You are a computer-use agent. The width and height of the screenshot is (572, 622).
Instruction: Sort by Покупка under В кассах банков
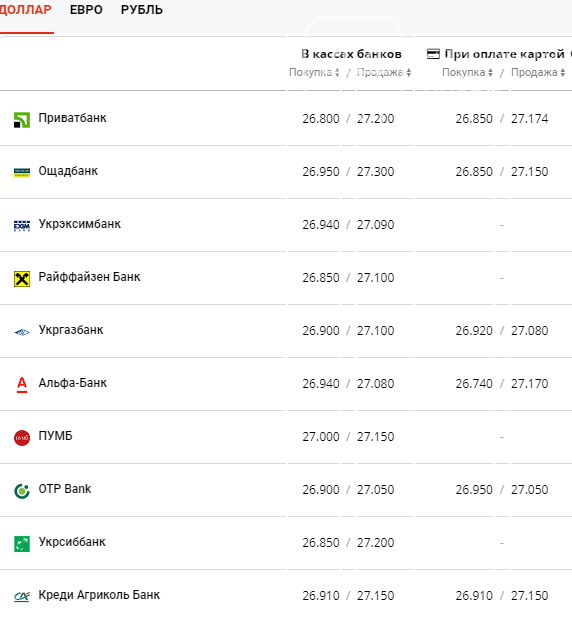coord(314,72)
